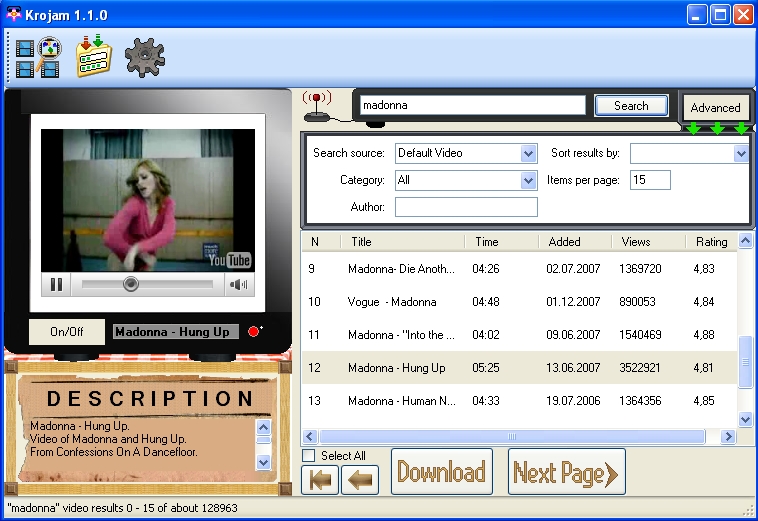Select the Vogue - Madonna row
The height and width of the screenshot is (521, 758).
tap(520, 302)
